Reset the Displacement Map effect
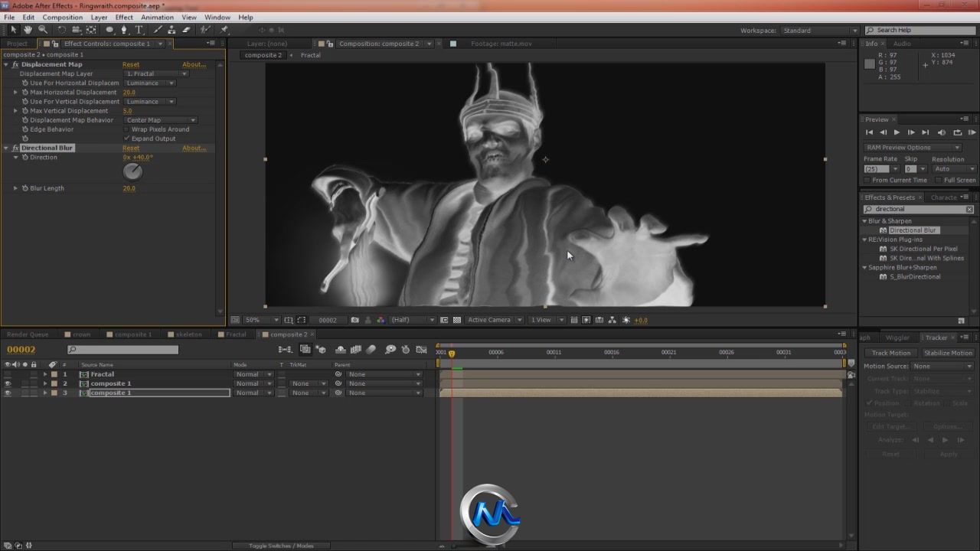The width and height of the screenshot is (980, 551). click(x=131, y=64)
